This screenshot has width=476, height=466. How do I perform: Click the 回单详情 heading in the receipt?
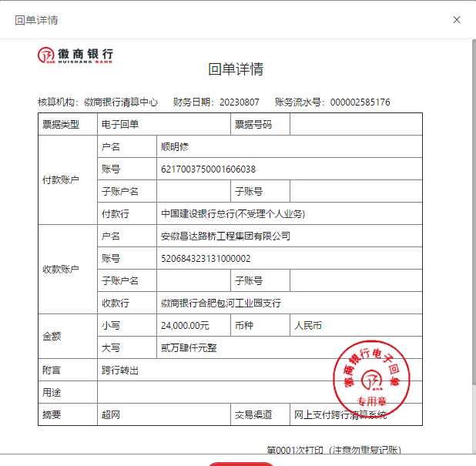coord(236,69)
